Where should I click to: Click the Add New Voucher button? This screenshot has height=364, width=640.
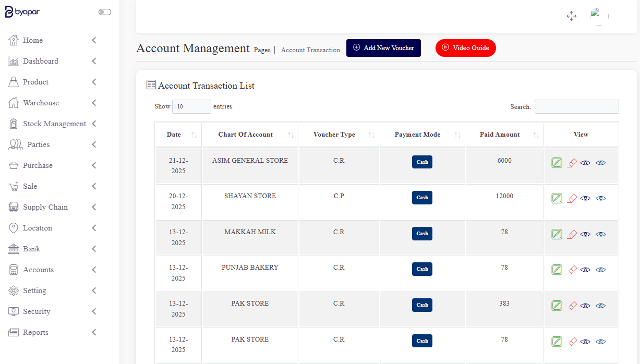pyautogui.click(x=383, y=47)
